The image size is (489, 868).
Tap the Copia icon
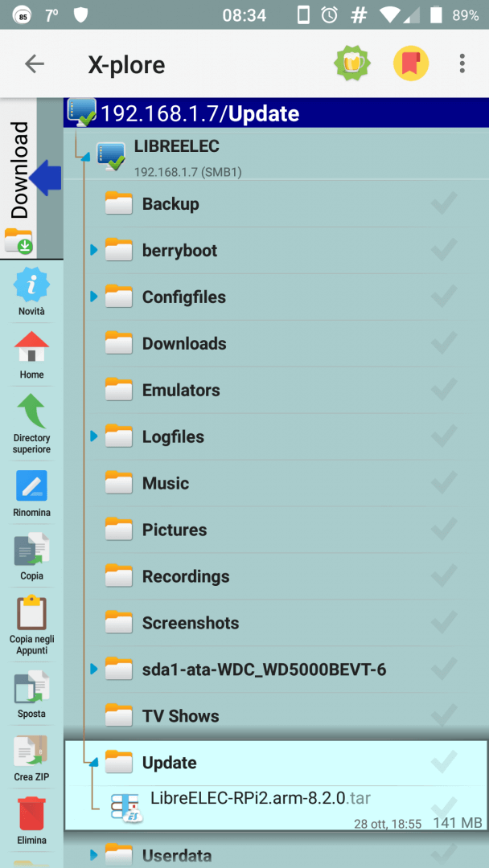click(x=31, y=550)
